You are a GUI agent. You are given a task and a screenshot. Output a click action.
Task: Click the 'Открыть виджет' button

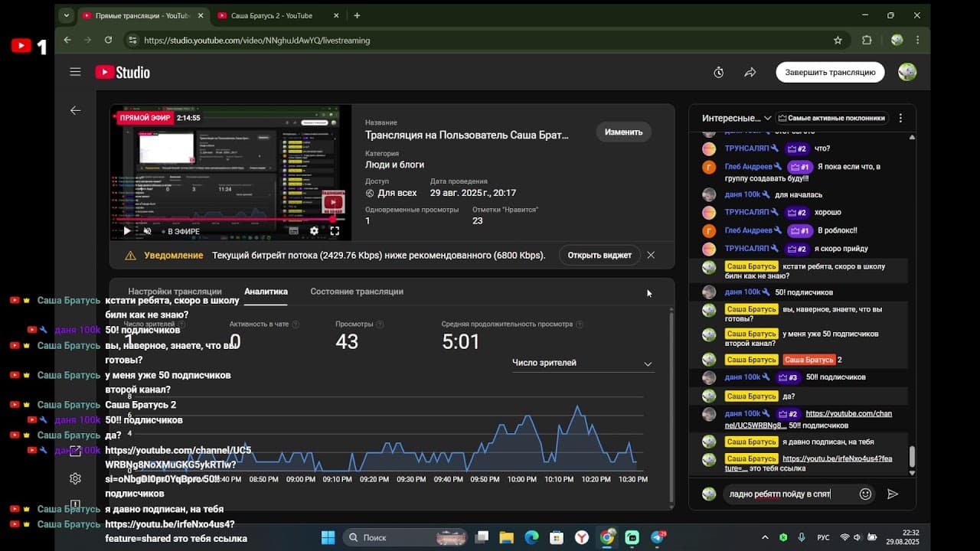(x=599, y=255)
